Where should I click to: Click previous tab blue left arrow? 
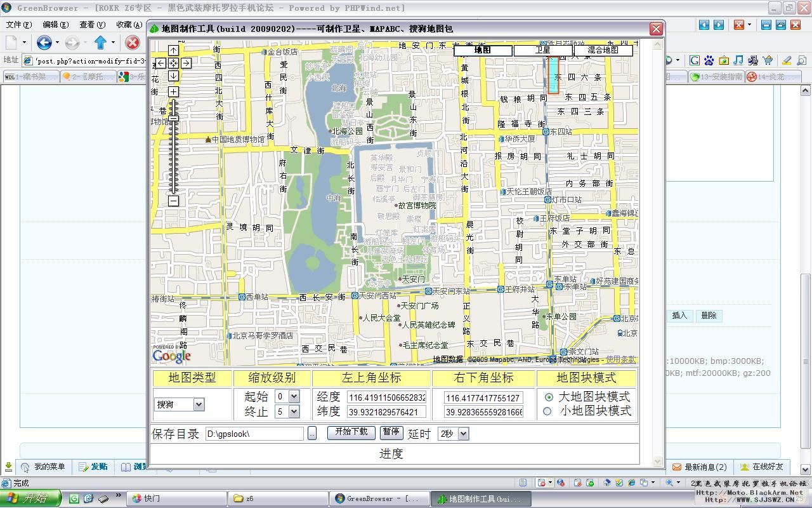pyautogui.click(x=704, y=25)
